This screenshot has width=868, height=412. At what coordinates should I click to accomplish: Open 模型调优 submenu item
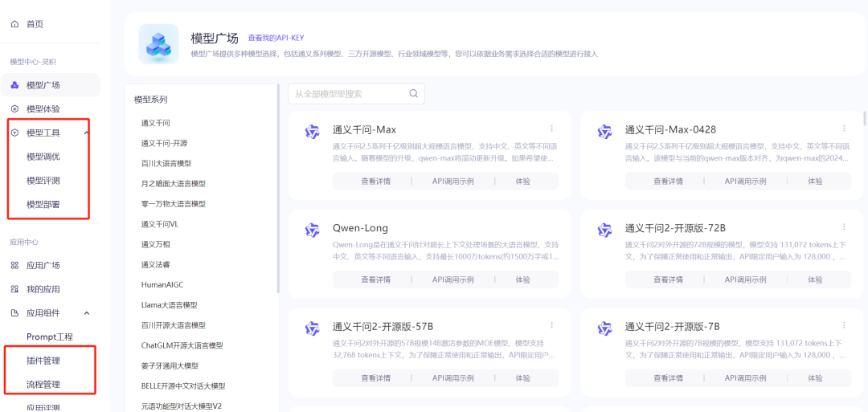[x=43, y=157]
